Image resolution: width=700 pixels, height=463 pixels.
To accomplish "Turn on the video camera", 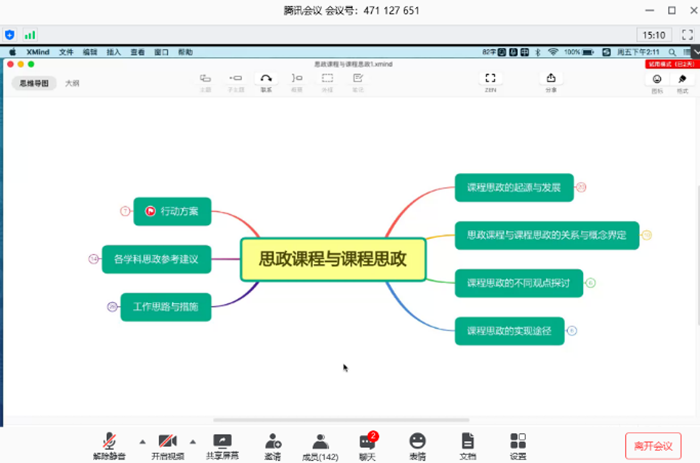I will tap(167, 444).
